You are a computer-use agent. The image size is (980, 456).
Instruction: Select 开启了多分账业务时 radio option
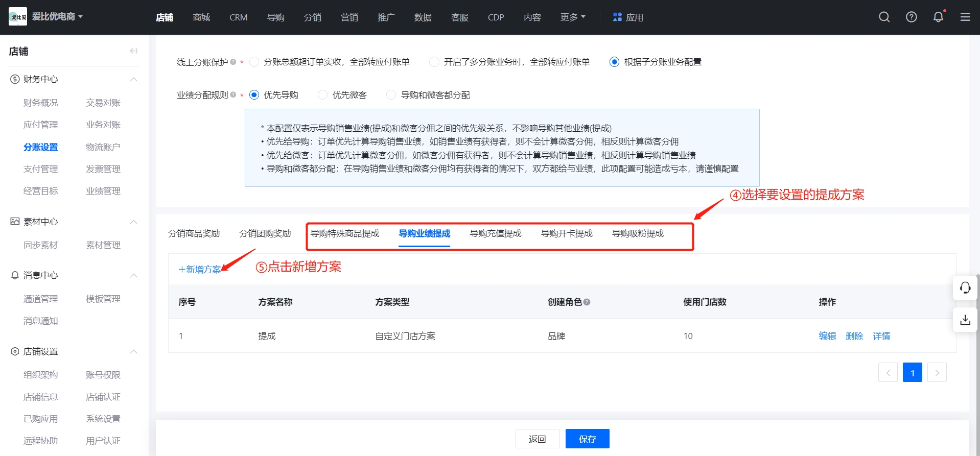[434, 62]
